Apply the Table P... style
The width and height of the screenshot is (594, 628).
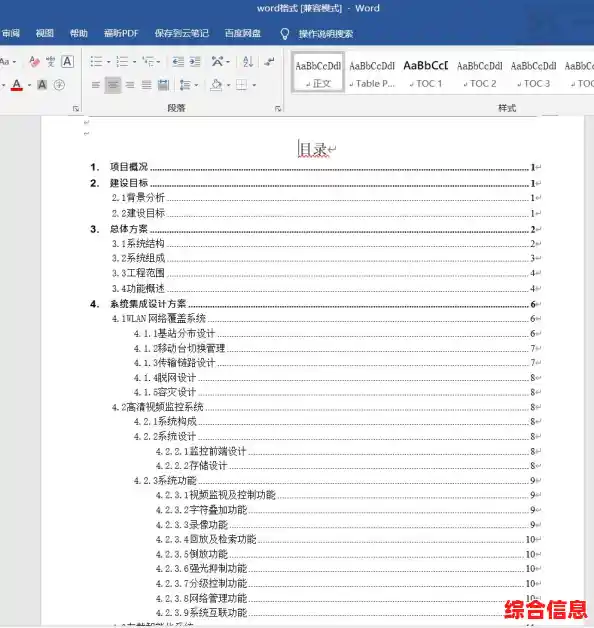(x=372, y=73)
